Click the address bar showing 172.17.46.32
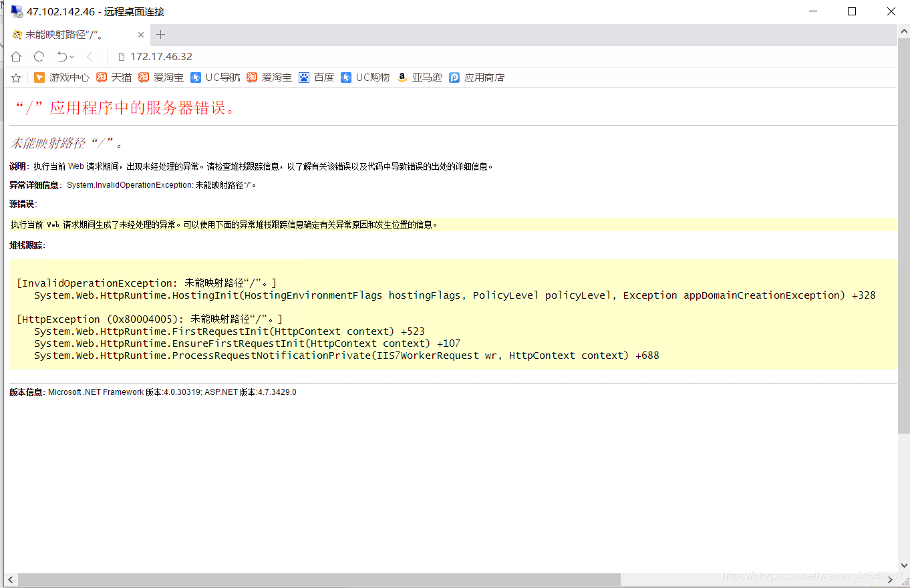910x588 pixels. tap(161, 57)
